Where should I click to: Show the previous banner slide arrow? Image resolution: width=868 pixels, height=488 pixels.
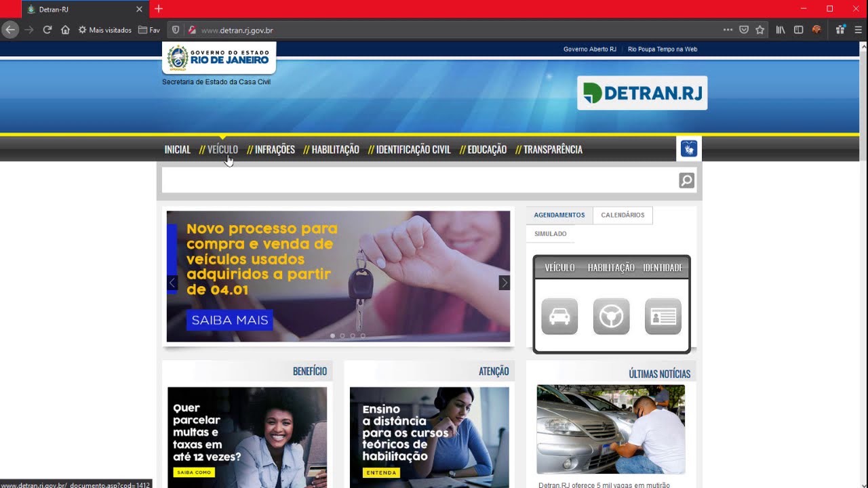coord(172,283)
